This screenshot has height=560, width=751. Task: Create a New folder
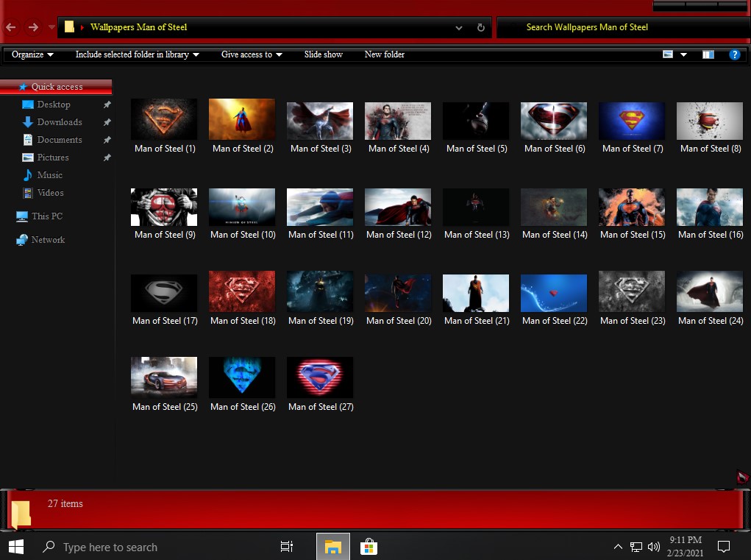384,54
